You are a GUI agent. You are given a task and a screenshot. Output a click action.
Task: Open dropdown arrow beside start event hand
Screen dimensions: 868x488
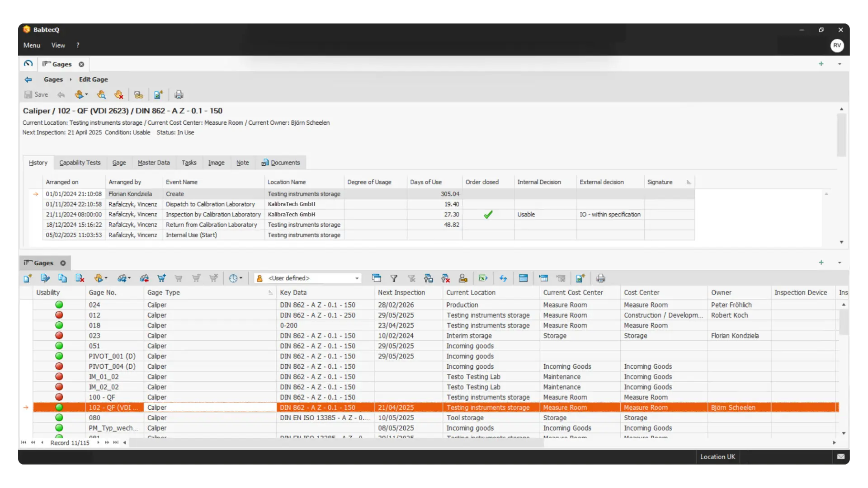click(86, 94)
